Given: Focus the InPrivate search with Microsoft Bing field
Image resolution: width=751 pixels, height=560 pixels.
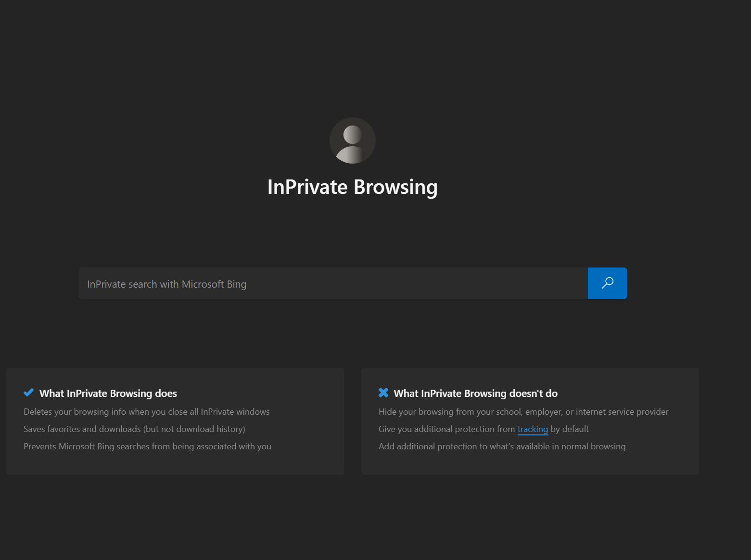Looking at the screenshot, I should pyautogui.click(x=333, y=283).
